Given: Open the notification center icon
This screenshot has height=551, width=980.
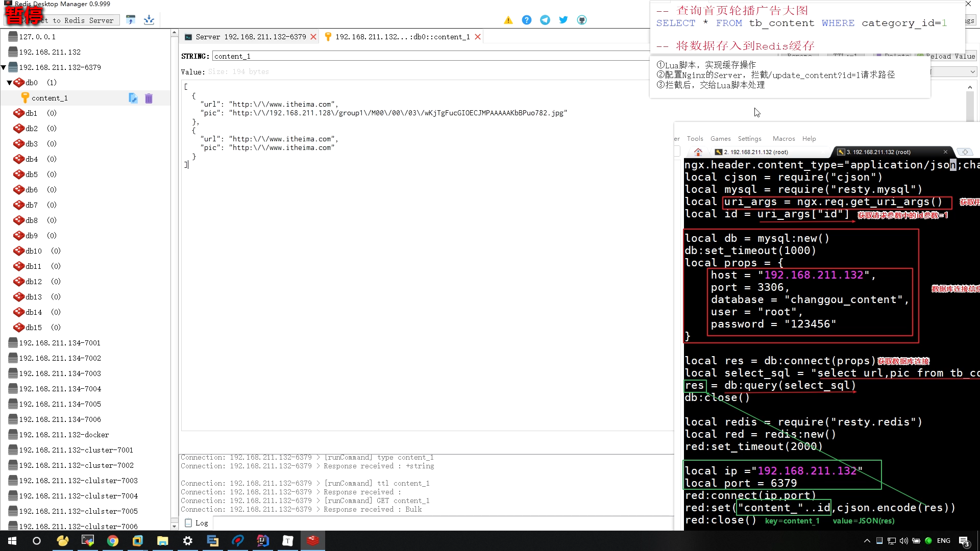Looking at the screenshot, I should point(964,541).
